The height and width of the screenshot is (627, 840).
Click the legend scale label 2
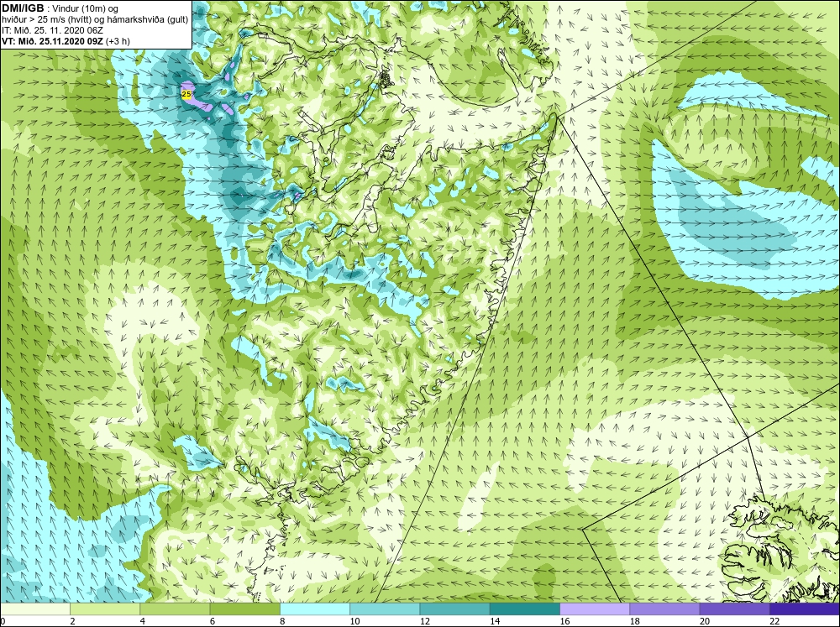click(72, 621)
